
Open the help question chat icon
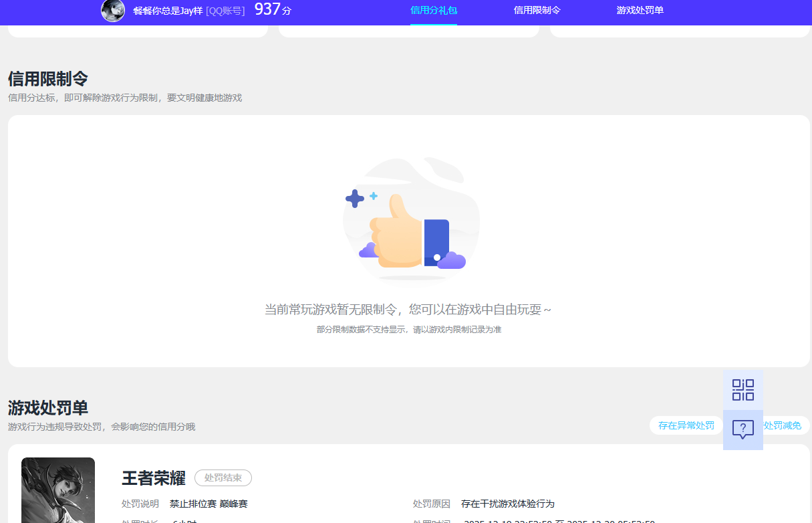[743, 430]
